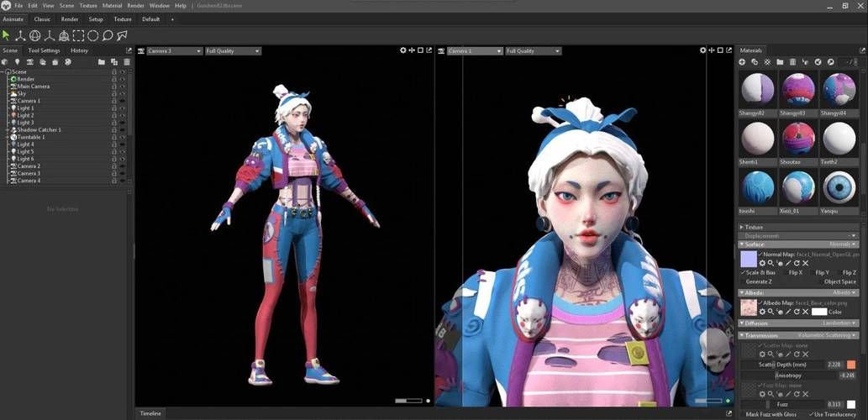Open the material folder icon
Viewport: 868px width, 420px height.
click(x=780, y=62)
